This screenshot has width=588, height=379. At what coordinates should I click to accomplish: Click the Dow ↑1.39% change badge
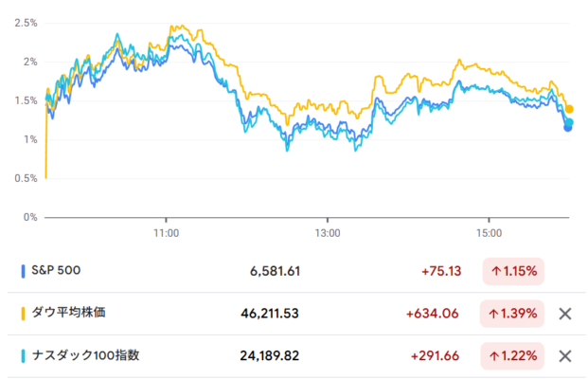pyautogui.click(x=512, y=314)
